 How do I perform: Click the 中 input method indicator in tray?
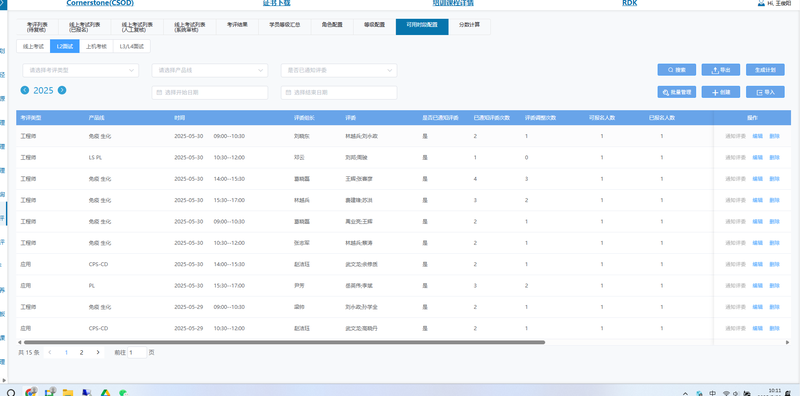click(713, 393)
